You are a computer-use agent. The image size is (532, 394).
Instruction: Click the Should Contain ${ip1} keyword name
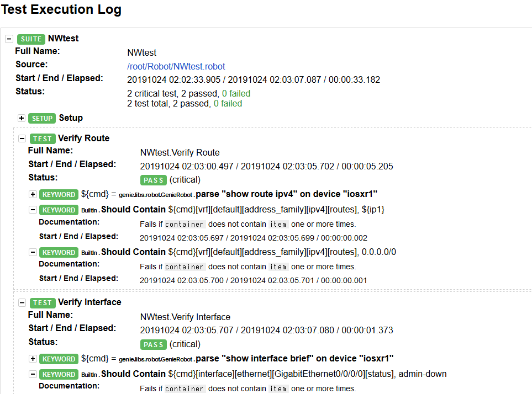coord(133,209)
